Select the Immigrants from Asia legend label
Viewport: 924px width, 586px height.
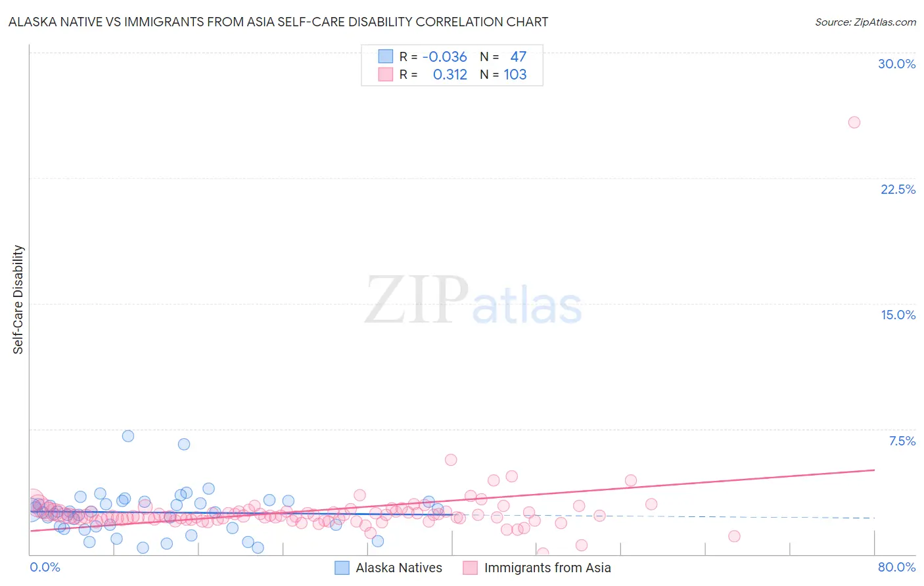547,568
